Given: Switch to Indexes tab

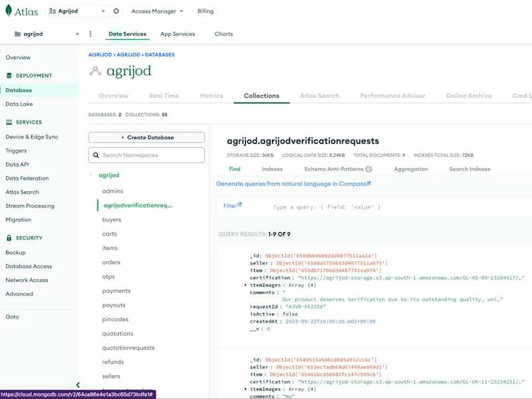Looking at the screenshot, I should 272,169.
